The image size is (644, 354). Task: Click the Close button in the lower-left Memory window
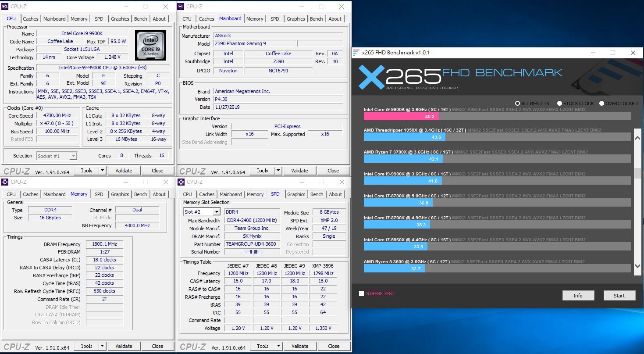157,346
